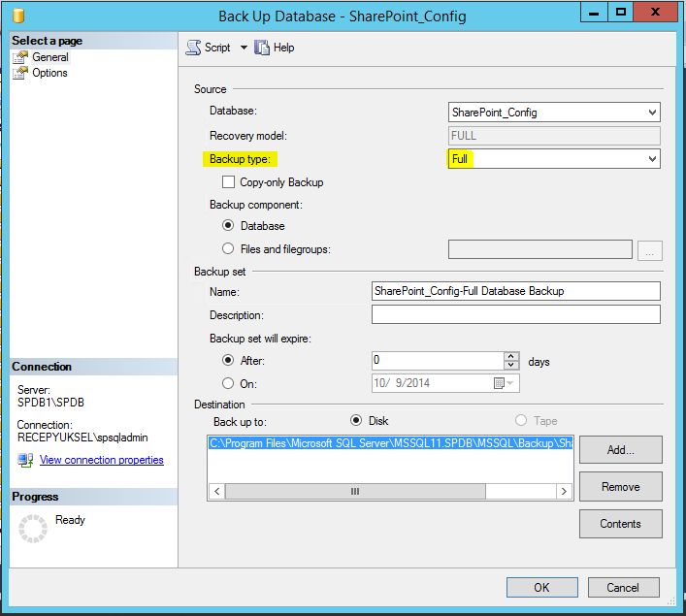Open the Script dropdown arrow
This screenshot has width=686, height=616.
[244, 48]
